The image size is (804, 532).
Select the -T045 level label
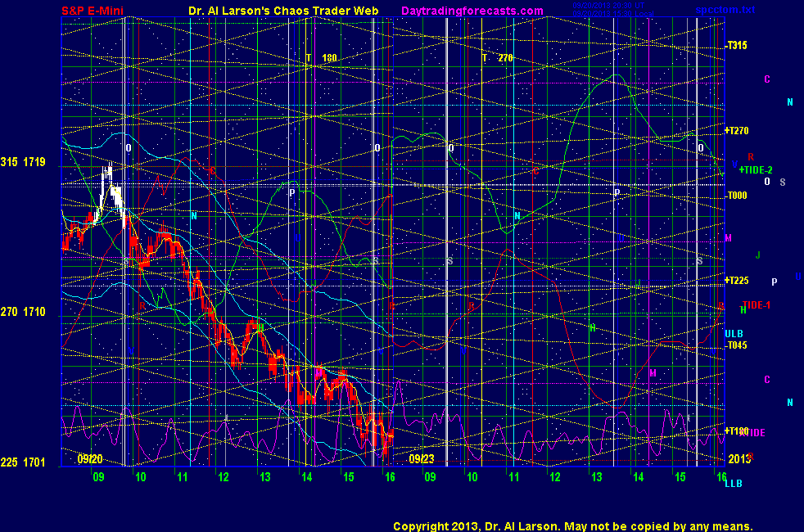[736, 345]
